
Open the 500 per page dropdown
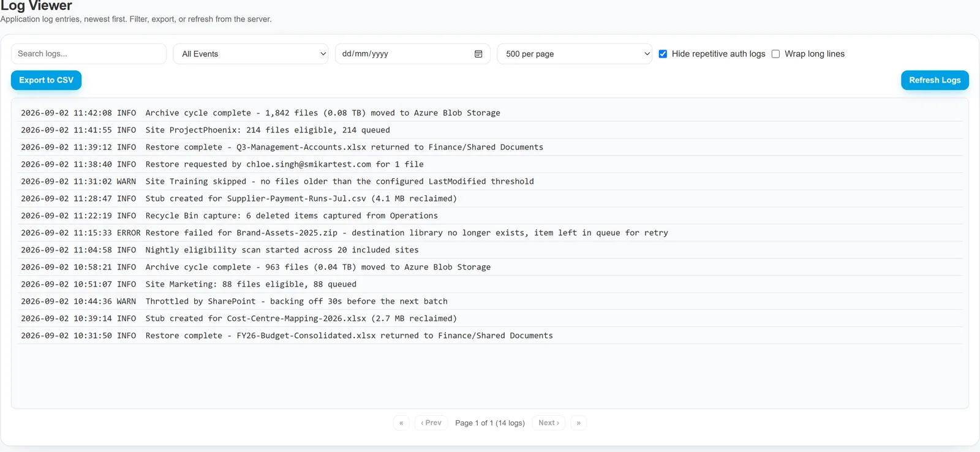(575, 54)
